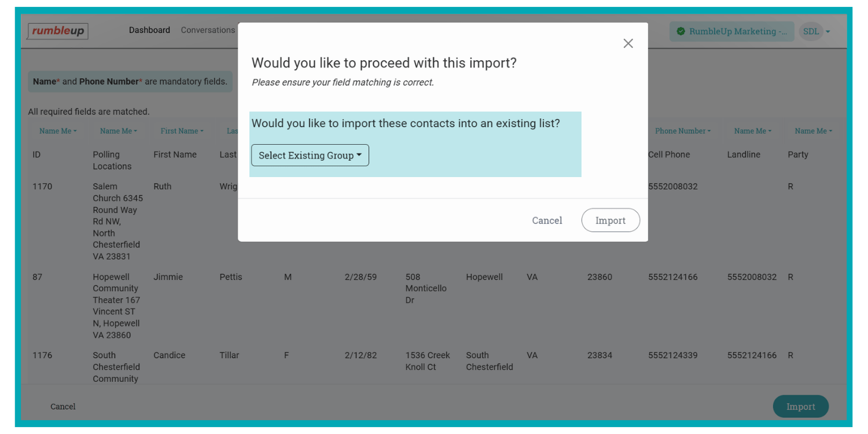
Task: Open the Name Me dropdown above the ID column
Action: [x=57, y=131]
